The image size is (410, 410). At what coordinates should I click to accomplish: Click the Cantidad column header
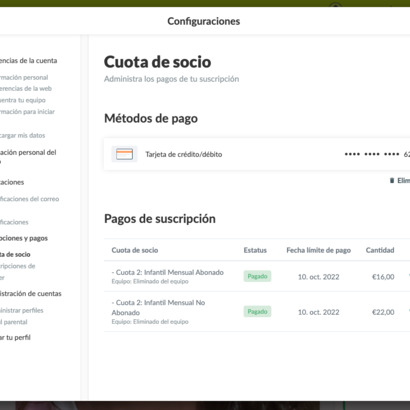click(x=380, y=250)
